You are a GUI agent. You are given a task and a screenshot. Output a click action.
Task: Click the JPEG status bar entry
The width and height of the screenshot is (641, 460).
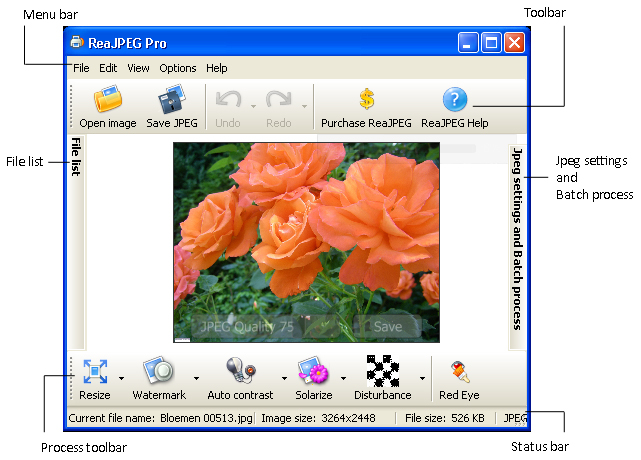tap(515, 418)
